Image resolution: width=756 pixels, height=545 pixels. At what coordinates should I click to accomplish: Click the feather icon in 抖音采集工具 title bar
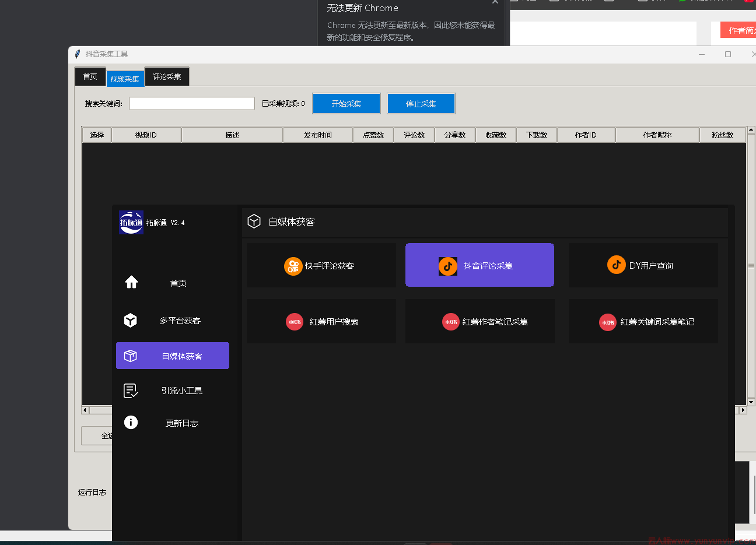(77, 54)
